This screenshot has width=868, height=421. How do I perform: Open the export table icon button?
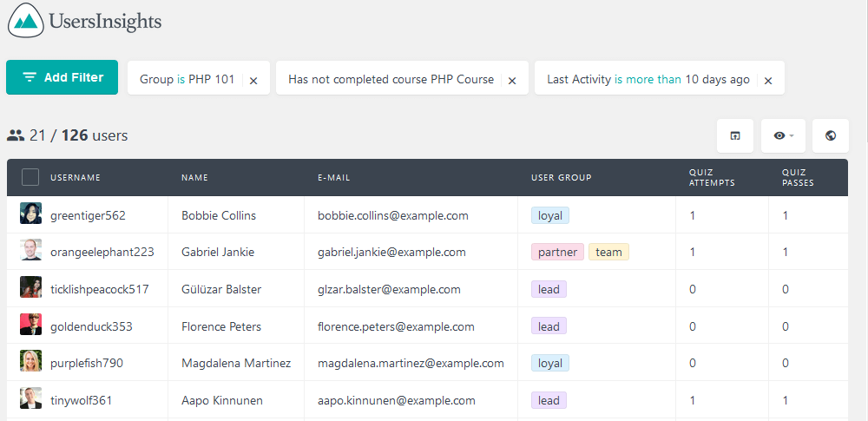coord(734,135)
